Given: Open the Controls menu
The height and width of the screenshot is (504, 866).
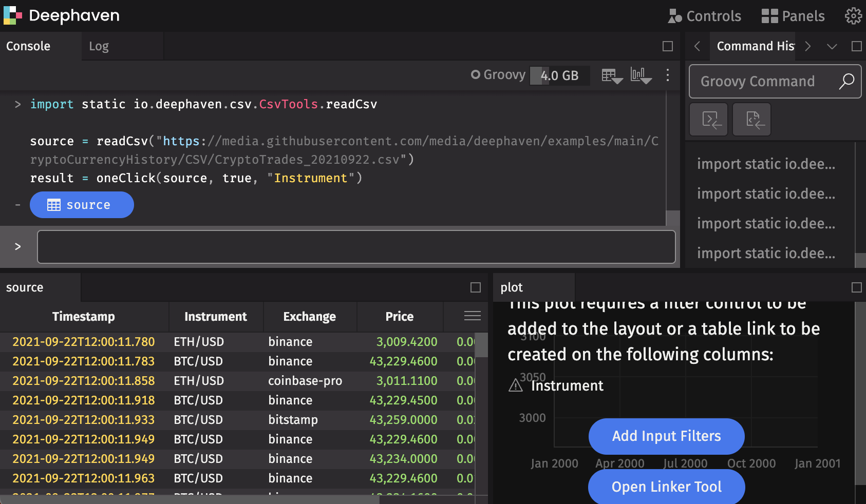Looking at the screenshot, I should point(704,16).
